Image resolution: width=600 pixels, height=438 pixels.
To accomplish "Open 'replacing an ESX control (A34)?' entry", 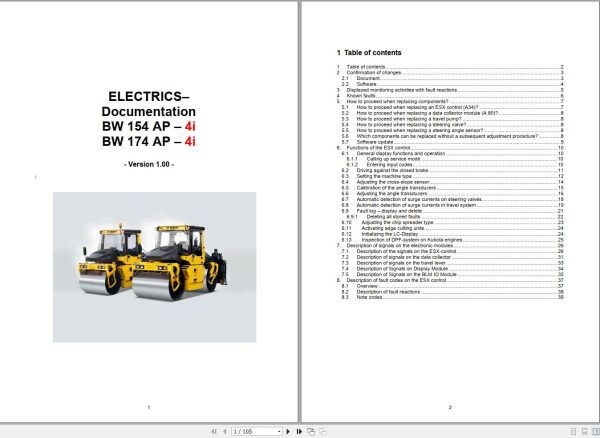I will tap(452, 107).
